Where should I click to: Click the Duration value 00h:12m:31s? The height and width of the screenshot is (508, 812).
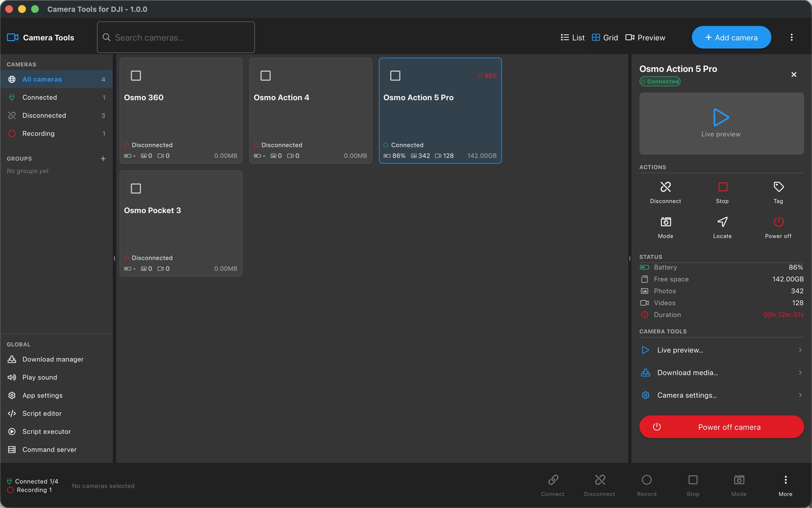tap(783, 315)
